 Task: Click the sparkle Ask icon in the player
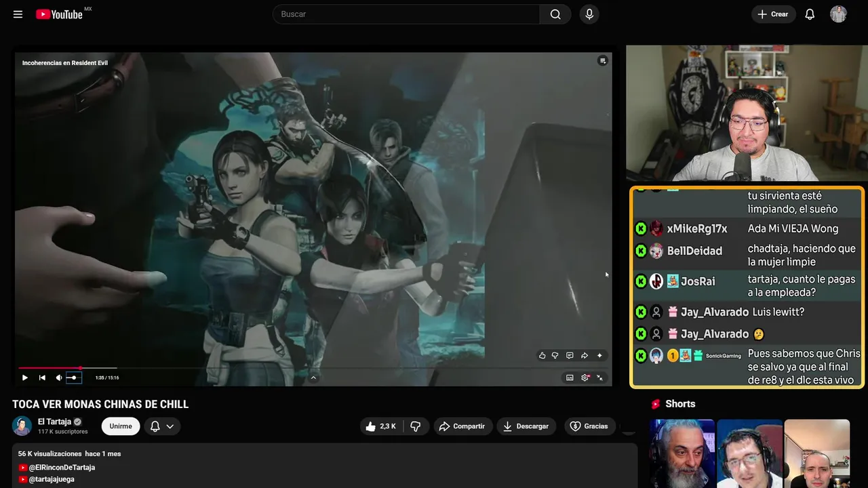[x=599, y=355]
